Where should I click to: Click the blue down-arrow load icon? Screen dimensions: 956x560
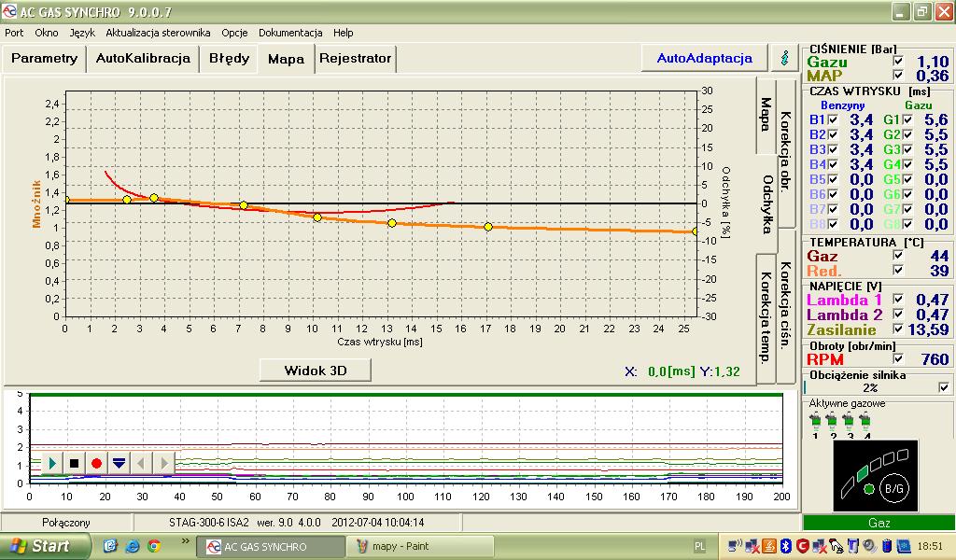click(119, 462)
